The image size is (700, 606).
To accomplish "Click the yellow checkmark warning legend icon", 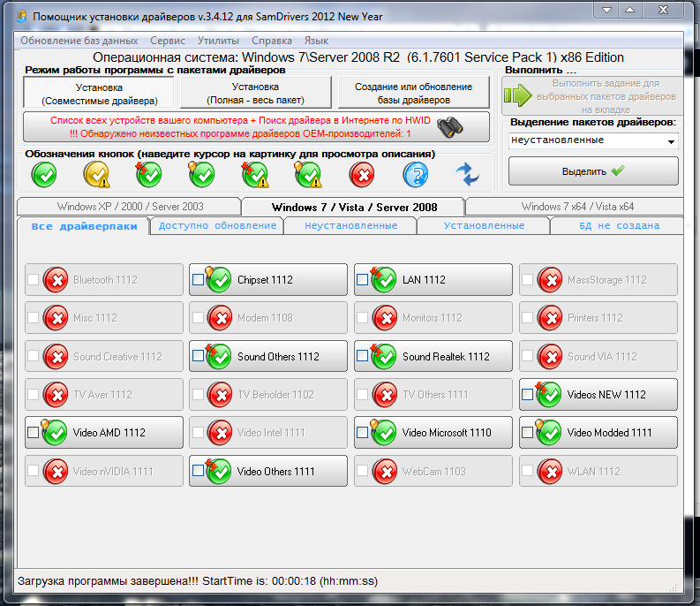I will [x=97, y=174].
